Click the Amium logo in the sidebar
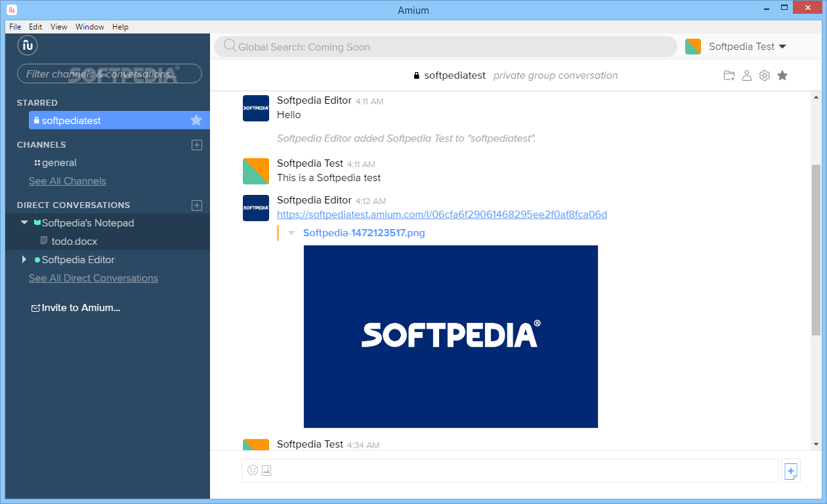Image resolution: width=827 pixels, height=504 pixels. 27,45
